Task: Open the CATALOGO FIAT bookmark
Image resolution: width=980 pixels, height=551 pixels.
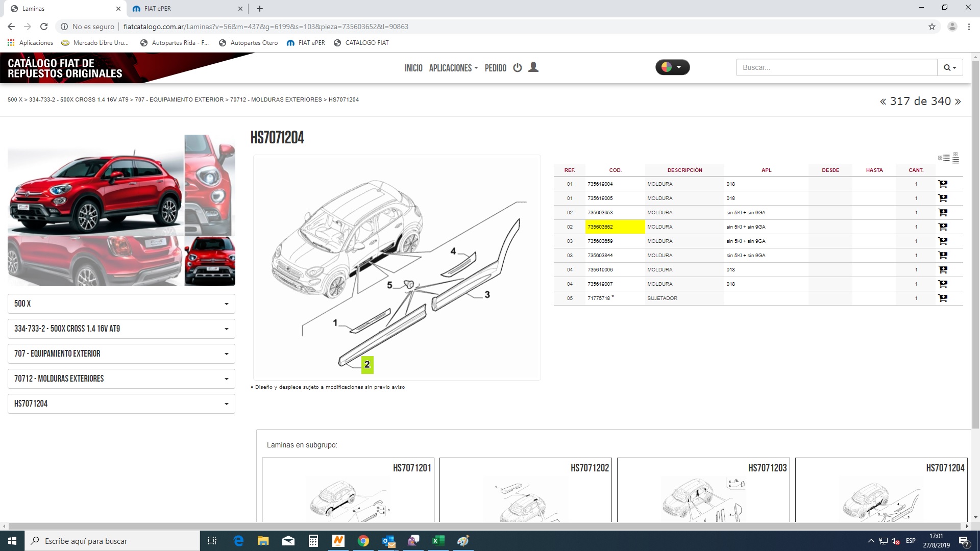Action: pos(361,43)
